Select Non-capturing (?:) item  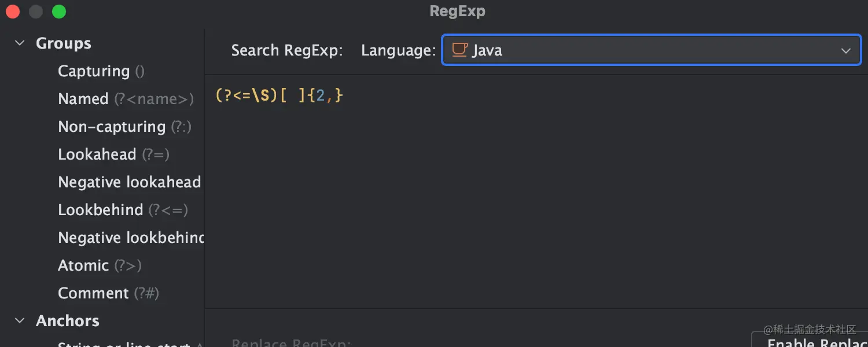click(124, 127)
